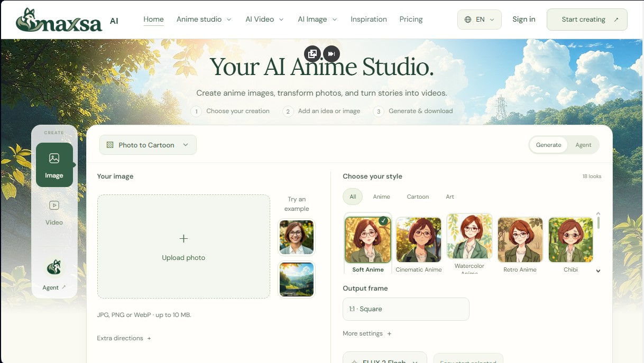Click the "Add an idea or image" step text

coord(329,111)
